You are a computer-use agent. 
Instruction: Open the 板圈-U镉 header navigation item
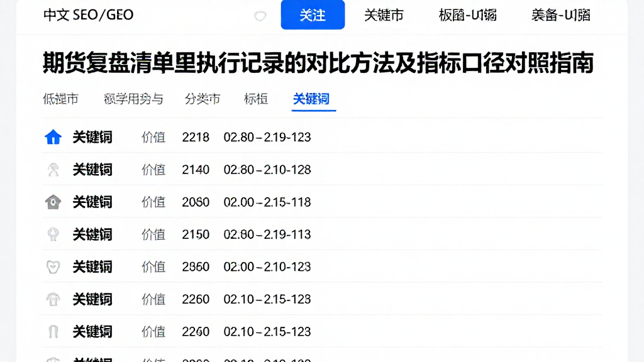pyautogui.click(x=467, y=15)
